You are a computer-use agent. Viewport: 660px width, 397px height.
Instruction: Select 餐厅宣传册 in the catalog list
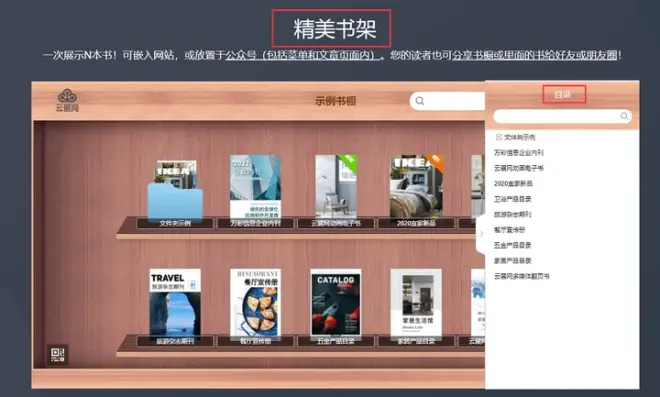coord(509,230)
